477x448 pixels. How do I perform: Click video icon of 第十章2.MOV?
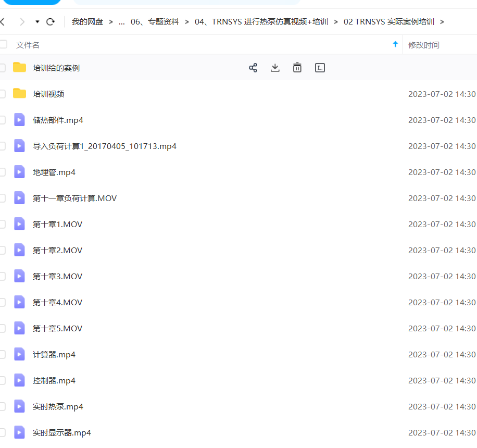click(x=19, y=250)
